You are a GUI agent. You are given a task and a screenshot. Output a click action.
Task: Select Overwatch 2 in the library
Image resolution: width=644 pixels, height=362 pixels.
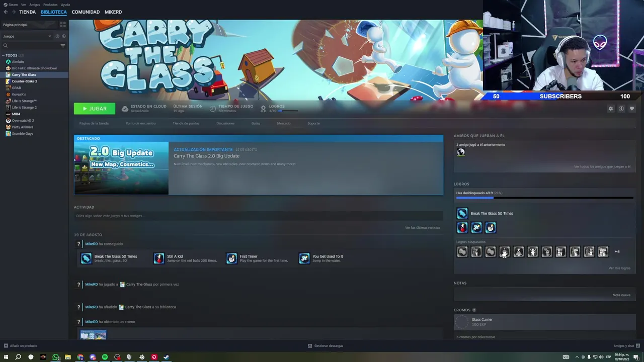23,121
